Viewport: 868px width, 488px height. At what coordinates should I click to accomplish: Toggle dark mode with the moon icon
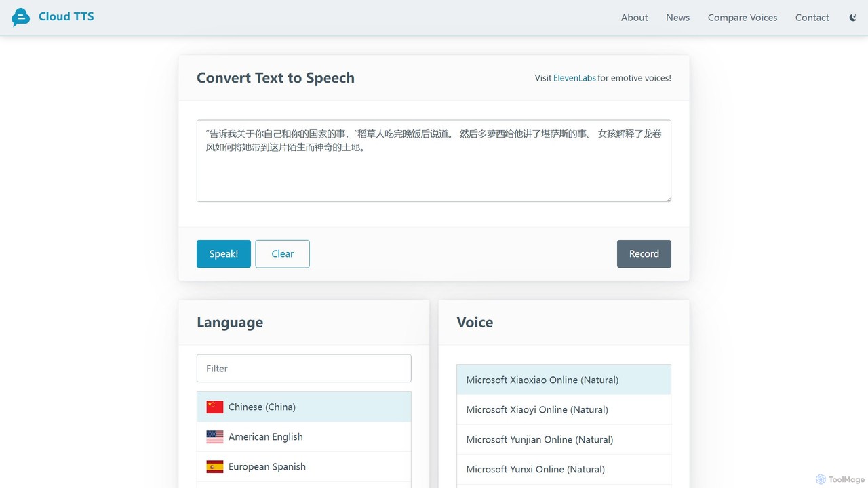[853, 18]
